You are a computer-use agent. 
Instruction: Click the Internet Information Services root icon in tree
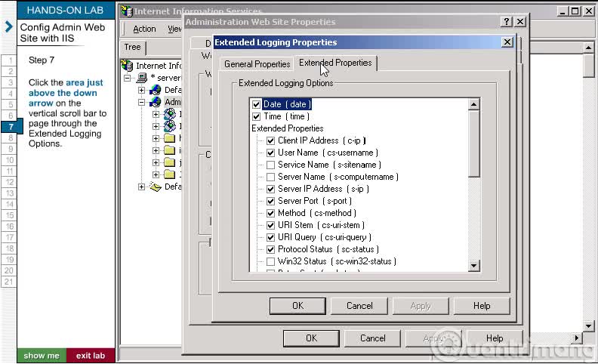[127, 66]
